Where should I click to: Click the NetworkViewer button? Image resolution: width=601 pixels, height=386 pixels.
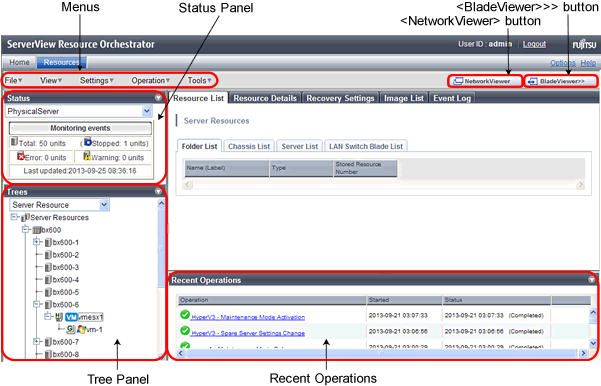tap(484, 81)
